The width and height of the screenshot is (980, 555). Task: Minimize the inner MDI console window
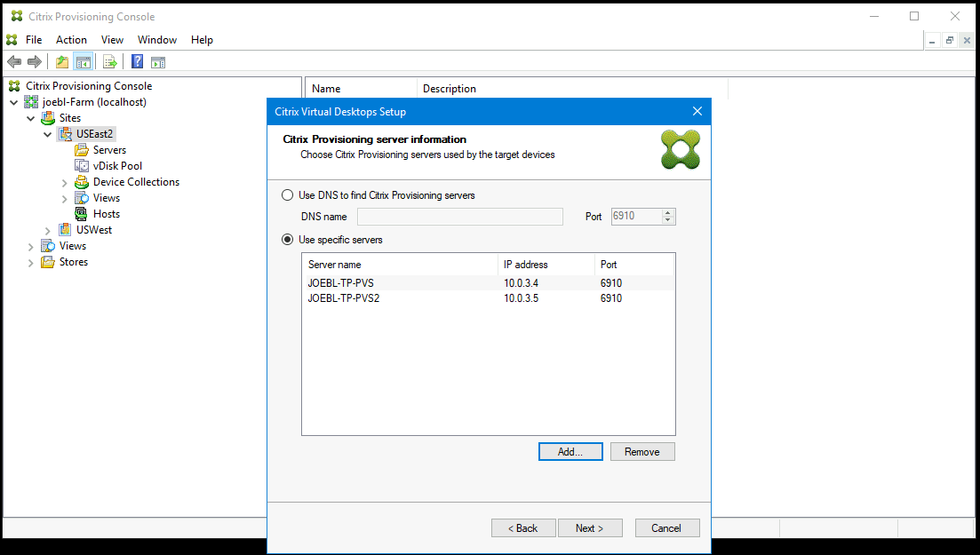coord(932,41)
